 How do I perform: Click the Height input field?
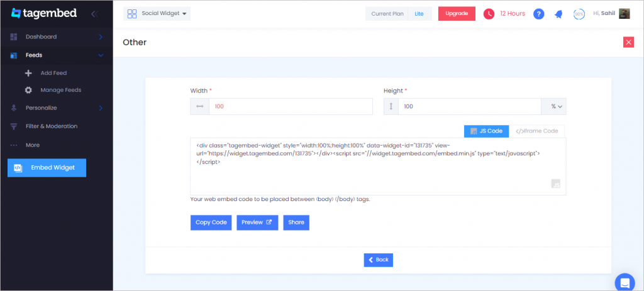click(x=469, y=106)
